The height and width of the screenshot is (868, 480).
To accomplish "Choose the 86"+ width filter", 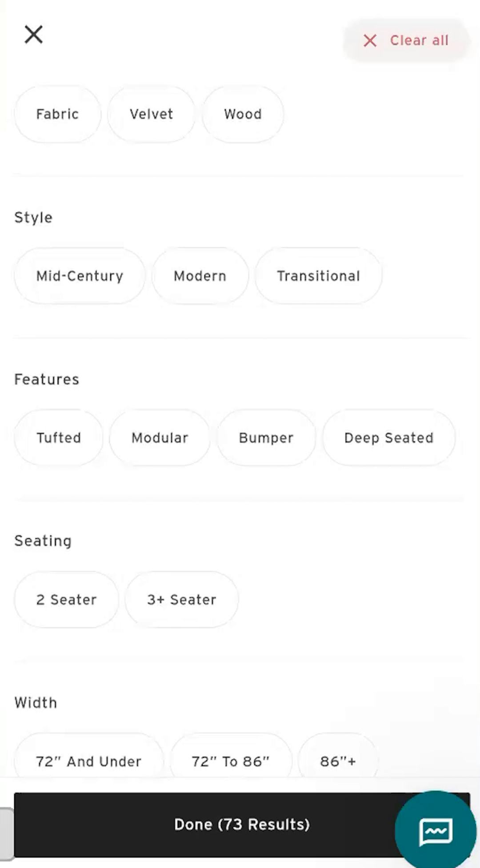I will tap(338, 760).
